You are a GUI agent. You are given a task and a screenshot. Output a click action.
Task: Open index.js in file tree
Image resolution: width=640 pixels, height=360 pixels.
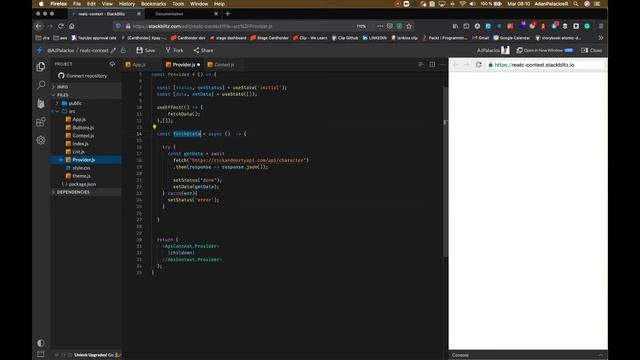[80, 144]
